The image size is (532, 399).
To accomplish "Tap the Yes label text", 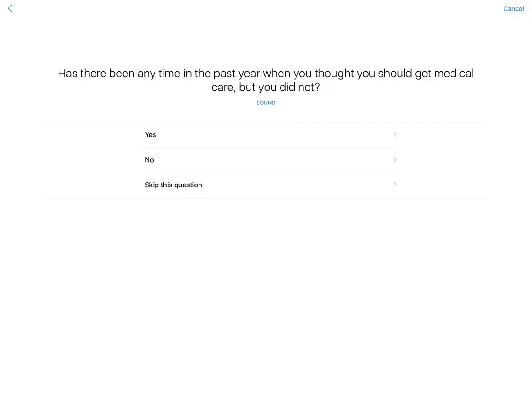I will pyautogui.click(x=150, y=135).
